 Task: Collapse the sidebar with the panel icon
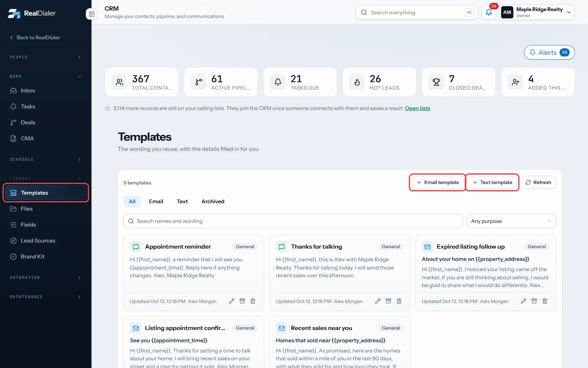(91, 14)
